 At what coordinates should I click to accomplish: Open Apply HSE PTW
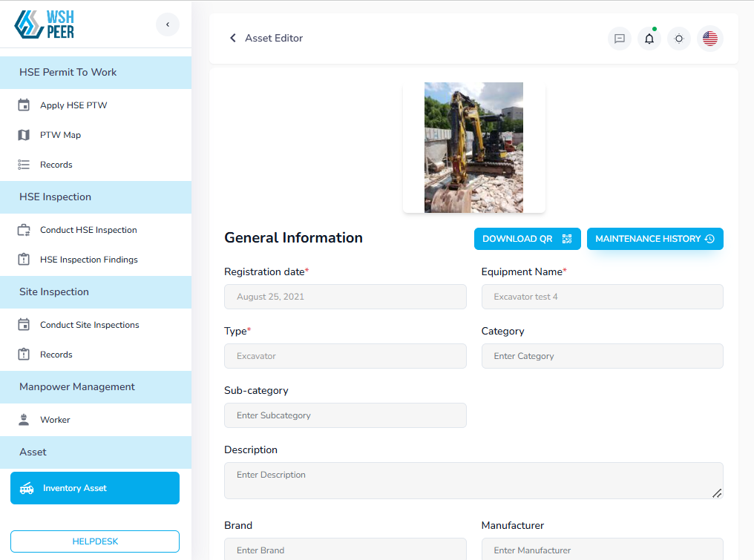point(73,105)
